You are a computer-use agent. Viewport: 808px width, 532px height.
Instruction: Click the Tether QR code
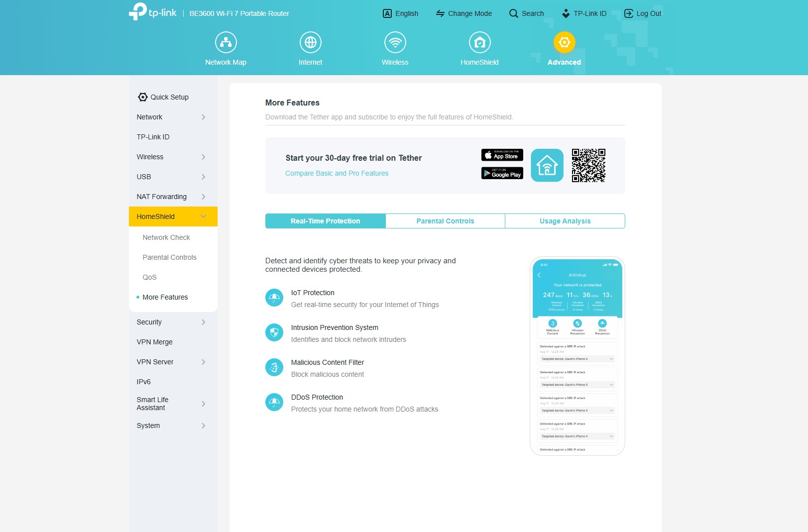pos(588,165)
